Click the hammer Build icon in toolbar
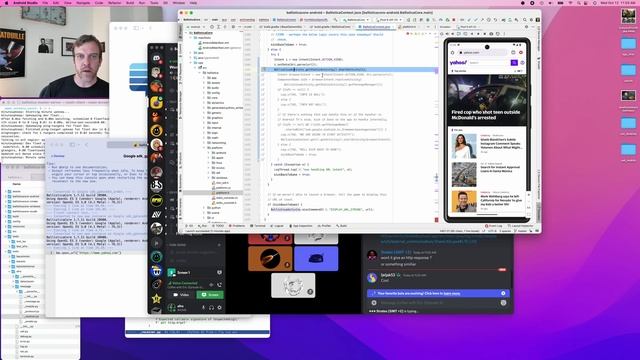The width and height of the screenshot is (640, 360). 335,20
